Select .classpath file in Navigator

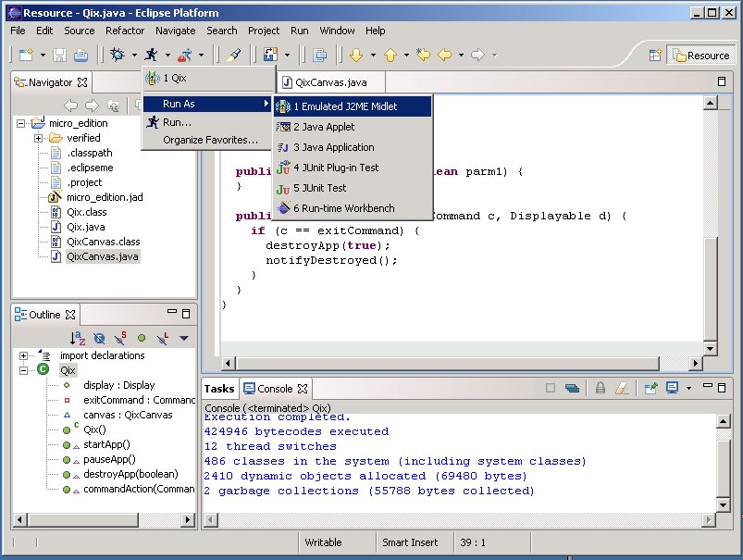(90, 153)
